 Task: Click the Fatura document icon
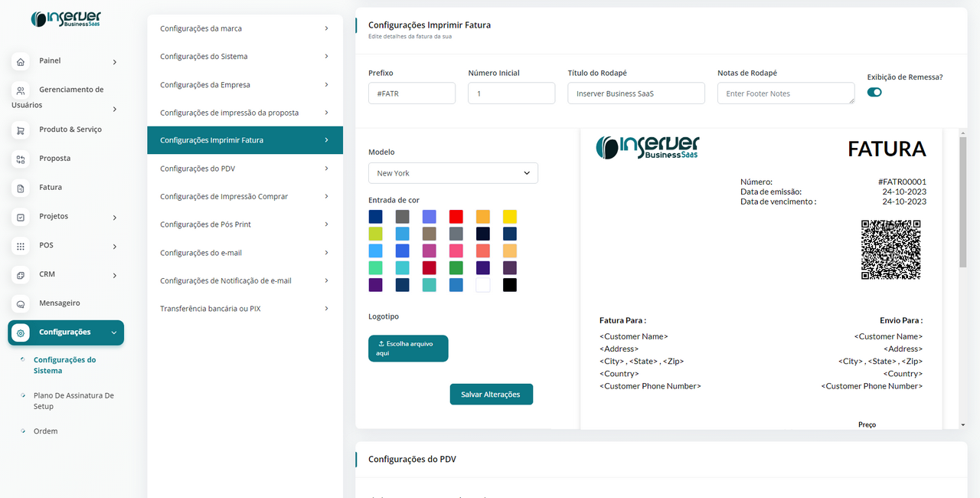pyautogui.click(x=21, y=188)
